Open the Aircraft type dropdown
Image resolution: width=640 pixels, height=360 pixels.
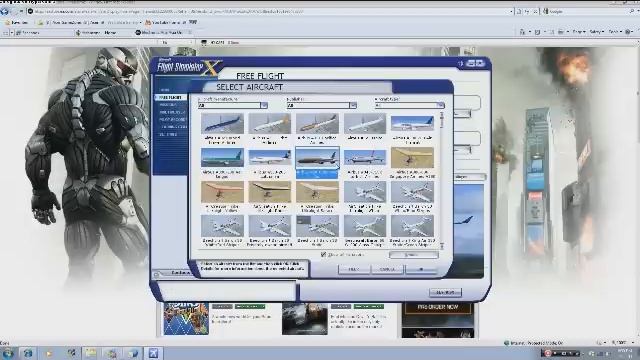click(409, 105)
